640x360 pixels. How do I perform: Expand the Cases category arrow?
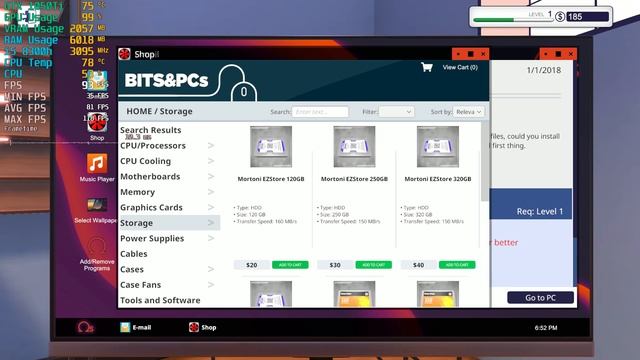(211, 269)
